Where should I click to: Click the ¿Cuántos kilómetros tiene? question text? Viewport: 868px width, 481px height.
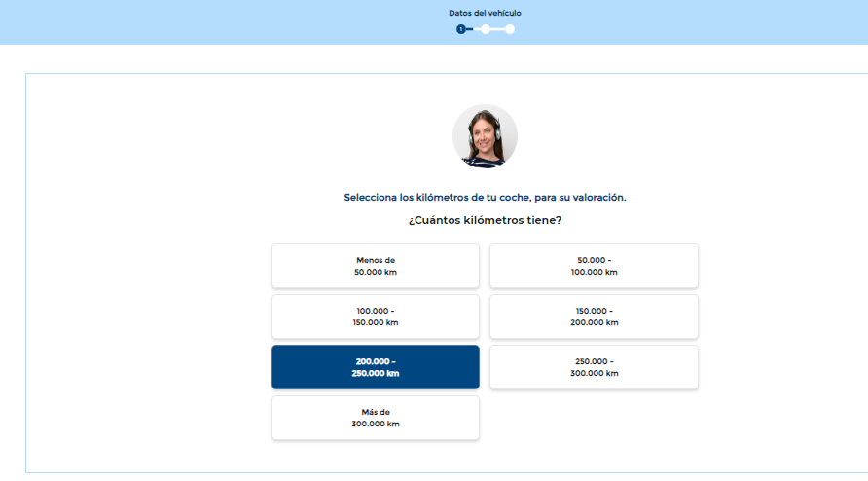(x=485, y=220)
